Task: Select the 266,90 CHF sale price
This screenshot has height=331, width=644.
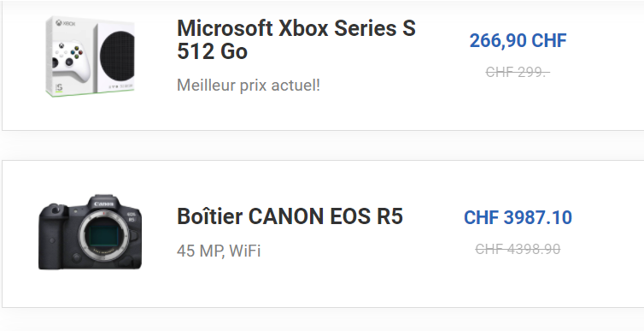Action: [x=518, y=41]
